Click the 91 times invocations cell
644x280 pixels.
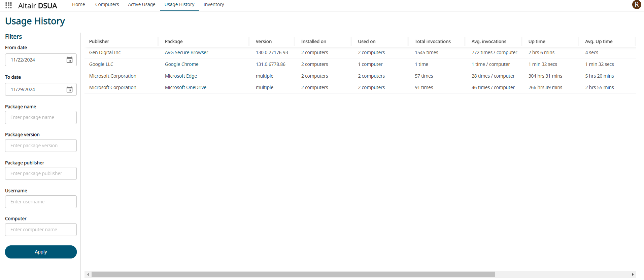coord(424,88)
